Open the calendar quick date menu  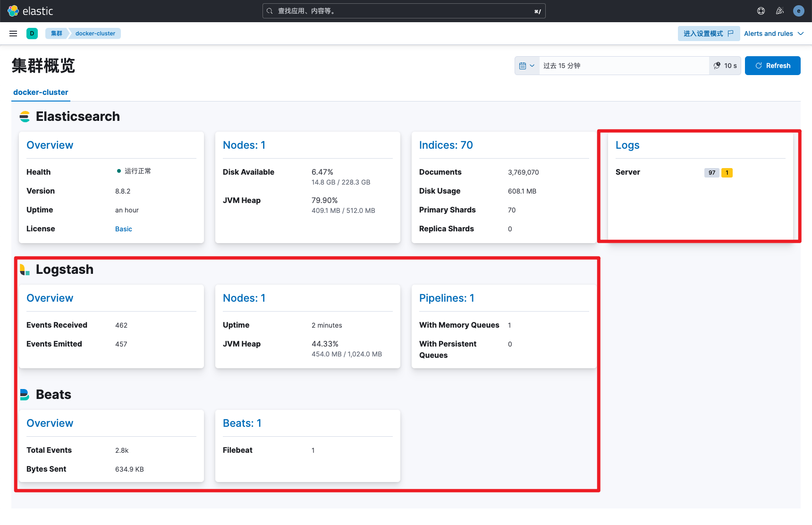tap(527, 66)
